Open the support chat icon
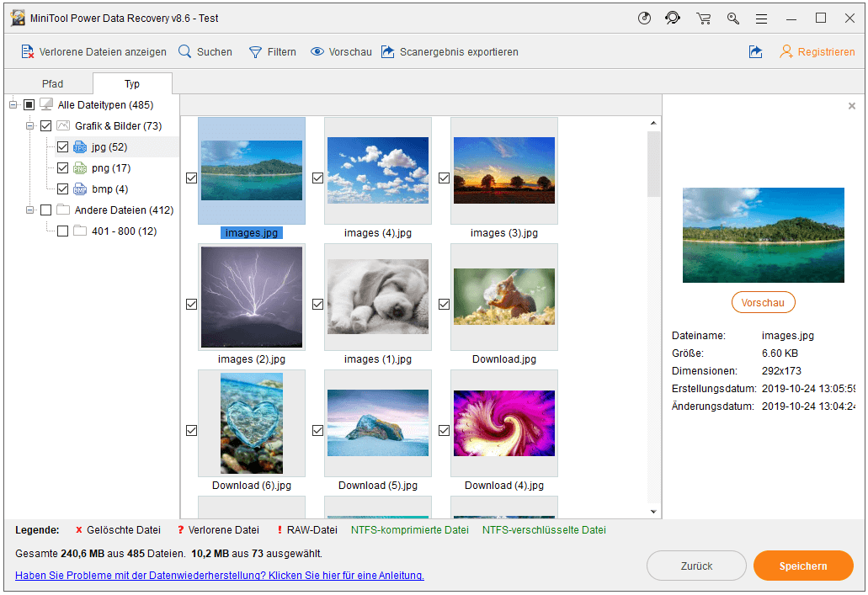The height and width of the screenshot is (595, 868). click(673, 19)
